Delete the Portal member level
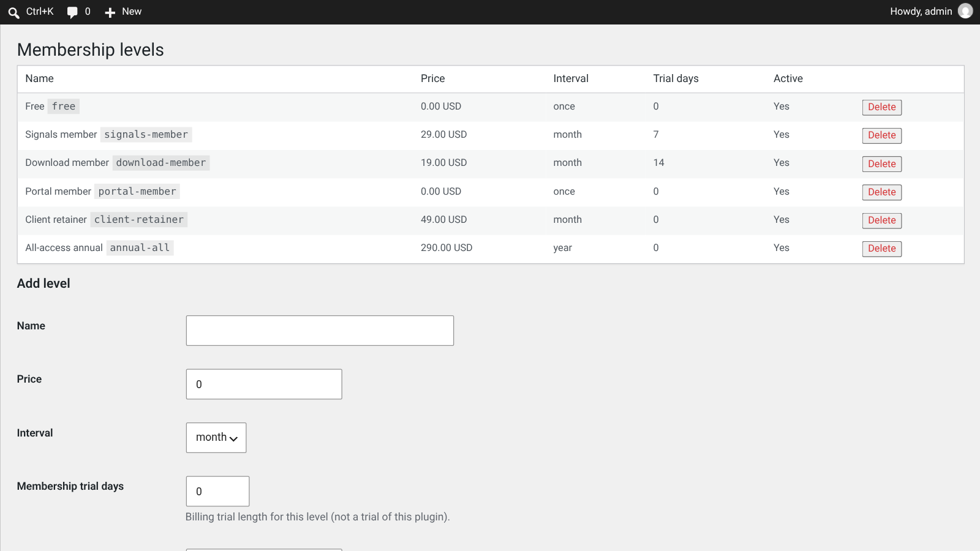This screenshot has width=980, height=551. [882, 192]
